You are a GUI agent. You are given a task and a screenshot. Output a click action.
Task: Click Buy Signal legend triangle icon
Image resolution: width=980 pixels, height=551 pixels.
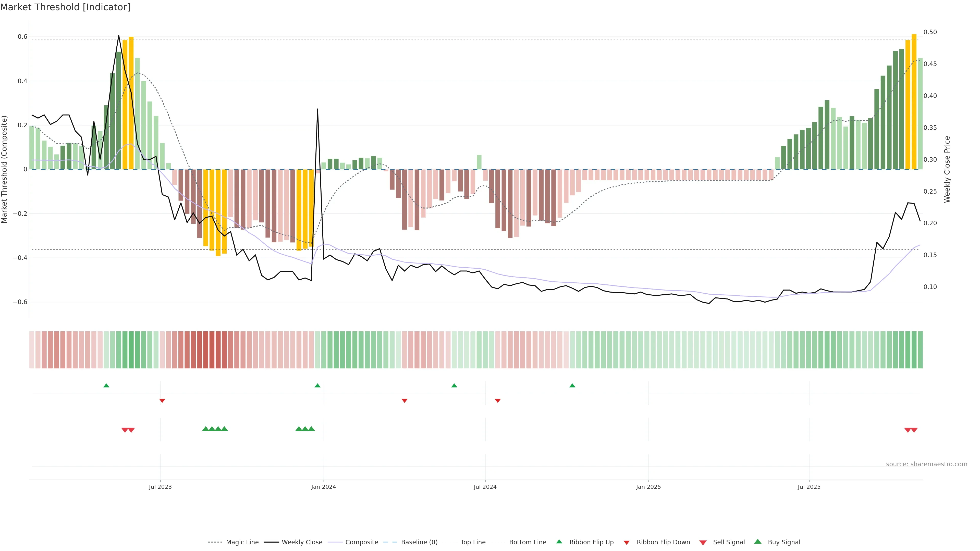point(758,542)
